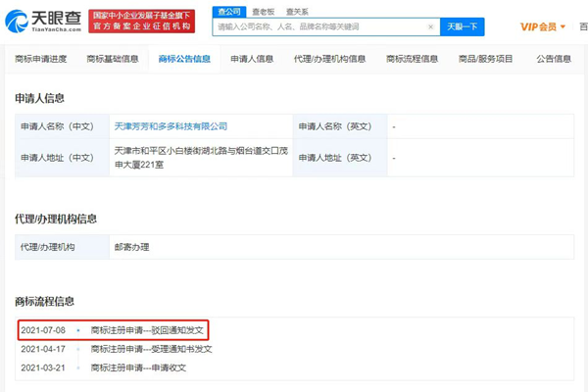Switch to the 公告信息 tab
Viewport: 588px width, 392px height.
point(554,59)
